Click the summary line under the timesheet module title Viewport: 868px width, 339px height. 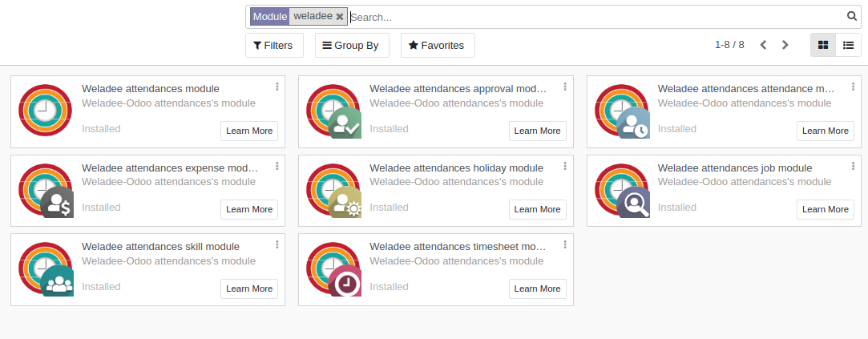(457, 261)
